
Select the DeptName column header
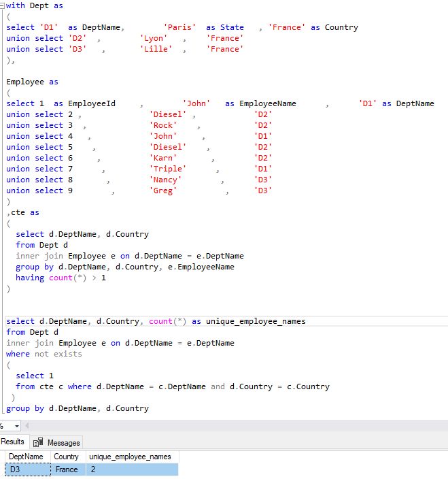tap(26, 457)
